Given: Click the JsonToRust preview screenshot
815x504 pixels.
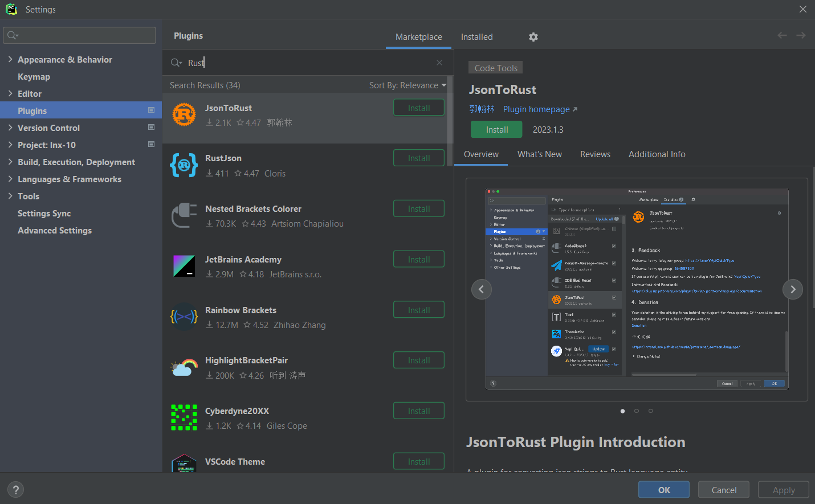Looking at the screenshot, I should click(637, 289).
